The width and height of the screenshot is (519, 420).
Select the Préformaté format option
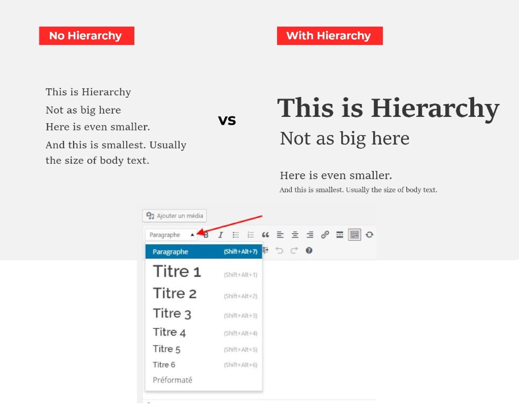[204, 380]
